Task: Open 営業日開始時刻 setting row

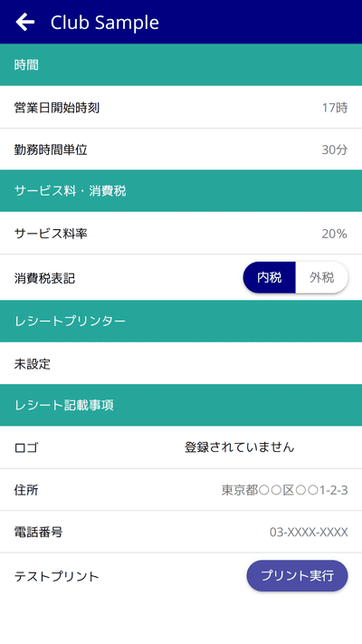Action: 181,108
